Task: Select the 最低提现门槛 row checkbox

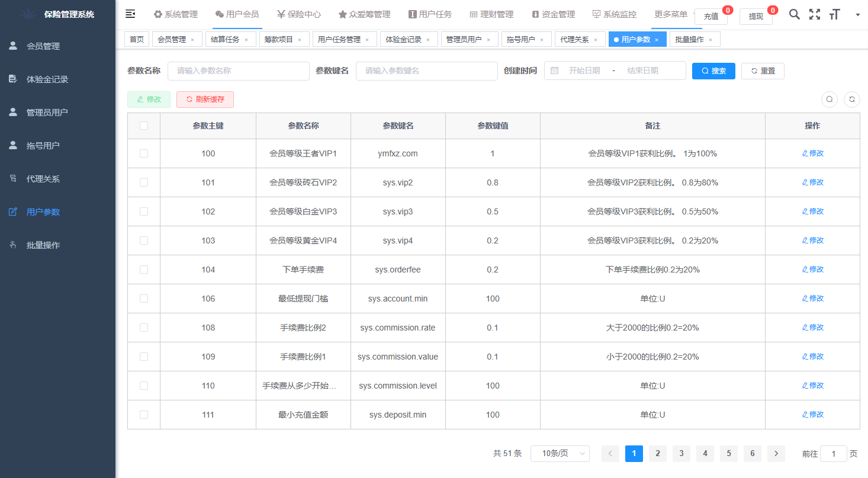Action: (x=144, y=299)
